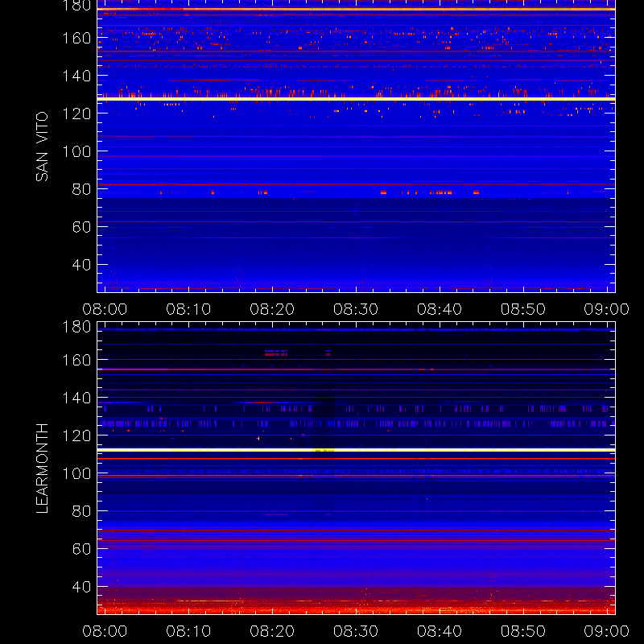This screenshot has width=644, height=644.
Task: Click 09:00 time label under San Vito plot
Action: click(607, 309)
